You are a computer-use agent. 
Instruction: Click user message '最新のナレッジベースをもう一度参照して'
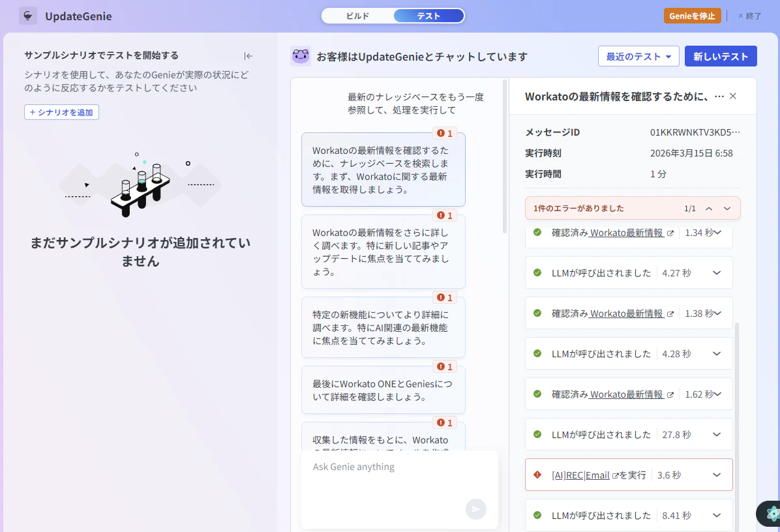coord(415,104)
